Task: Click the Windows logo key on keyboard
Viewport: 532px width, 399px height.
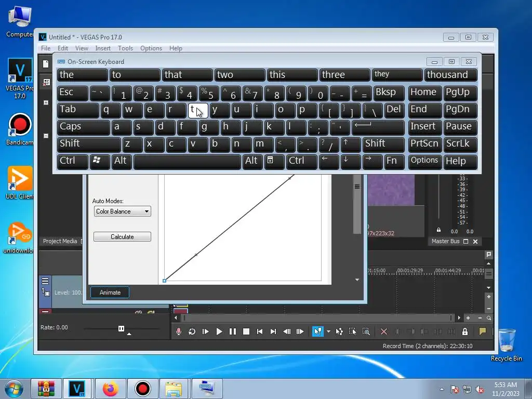Action: point(100,162)
